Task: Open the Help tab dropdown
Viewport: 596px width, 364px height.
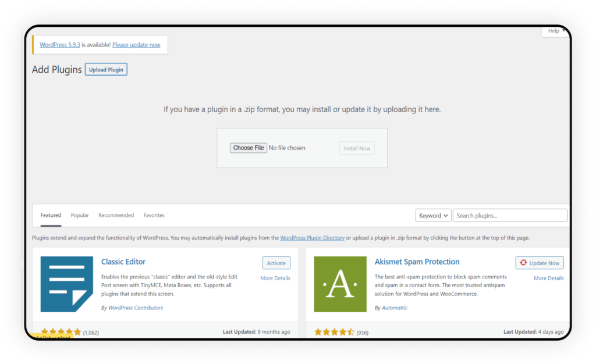Action: point(555,31)
